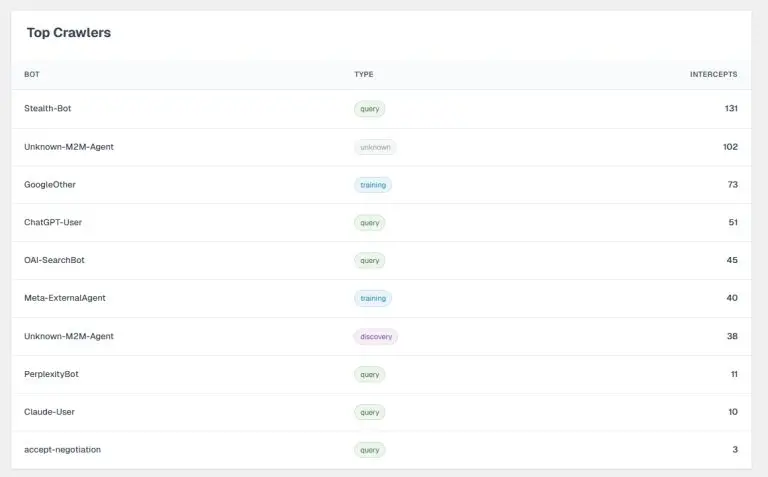The width and height of the screenshot is (768, 477).
Task: Select the accept-negotiation bot name
Action: (x=62, y=449)
